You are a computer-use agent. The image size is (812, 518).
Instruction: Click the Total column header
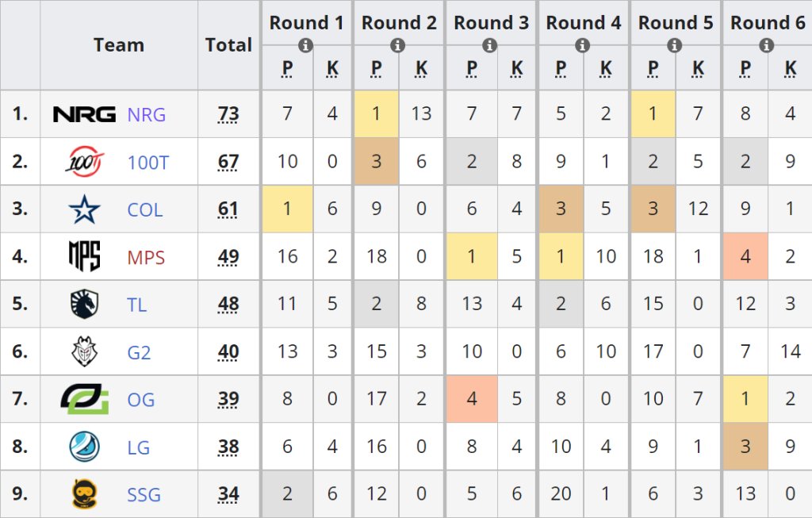click(228, 45)
